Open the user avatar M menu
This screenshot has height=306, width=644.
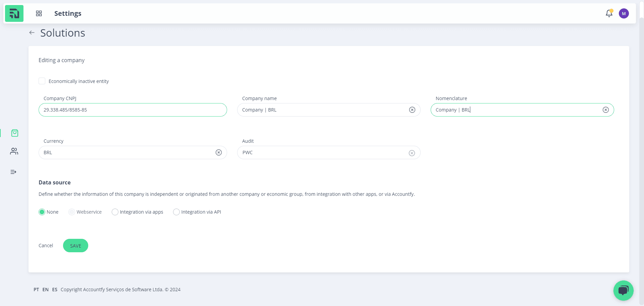coord(624,13)
